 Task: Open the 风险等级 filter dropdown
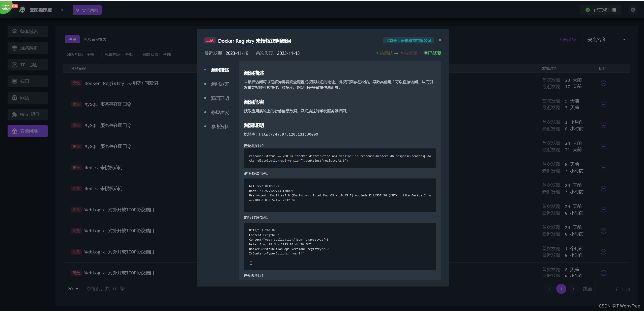[x=119, y=55]
